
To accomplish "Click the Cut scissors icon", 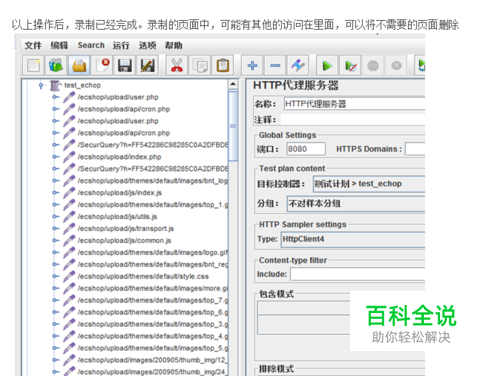I will click(x=177, y=65).
